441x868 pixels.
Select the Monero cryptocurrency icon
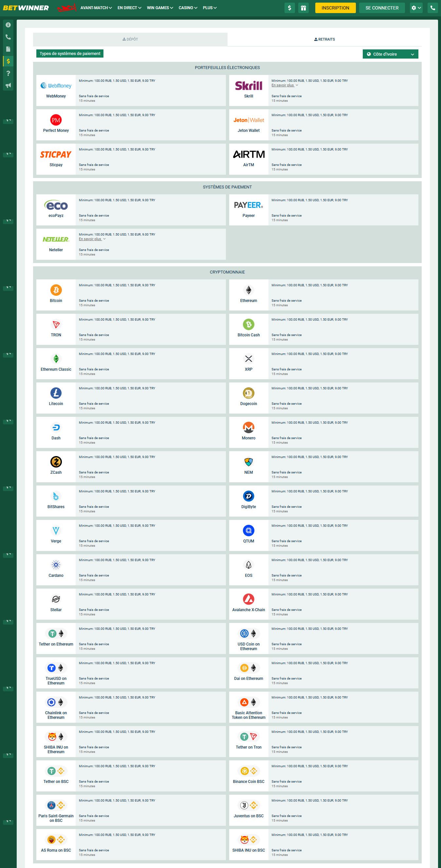248,428
